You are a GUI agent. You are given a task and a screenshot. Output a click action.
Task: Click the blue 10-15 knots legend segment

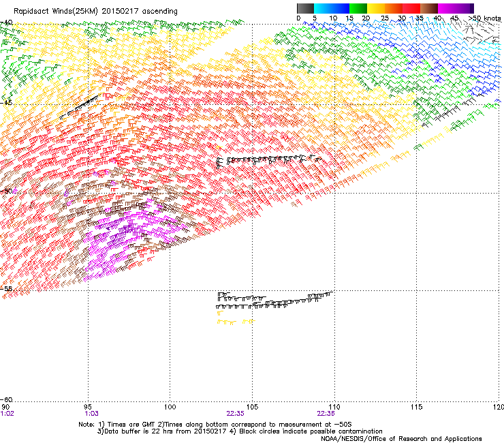(341, 8)
